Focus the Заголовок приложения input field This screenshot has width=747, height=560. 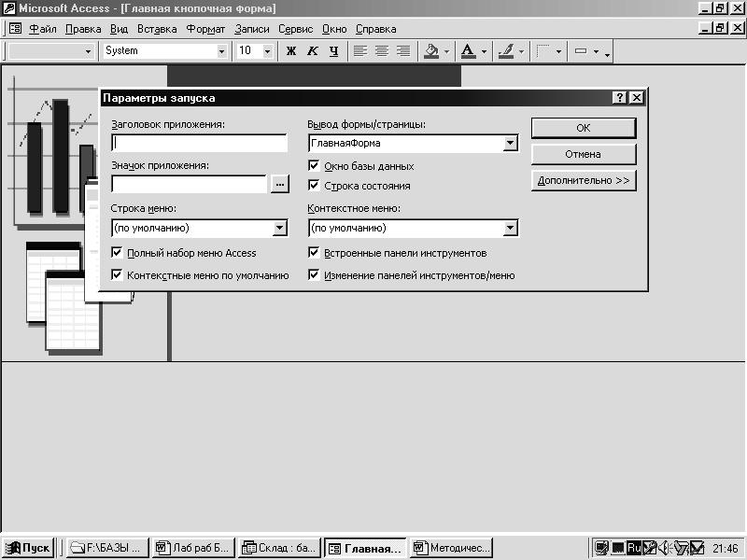tap(199, 143)
